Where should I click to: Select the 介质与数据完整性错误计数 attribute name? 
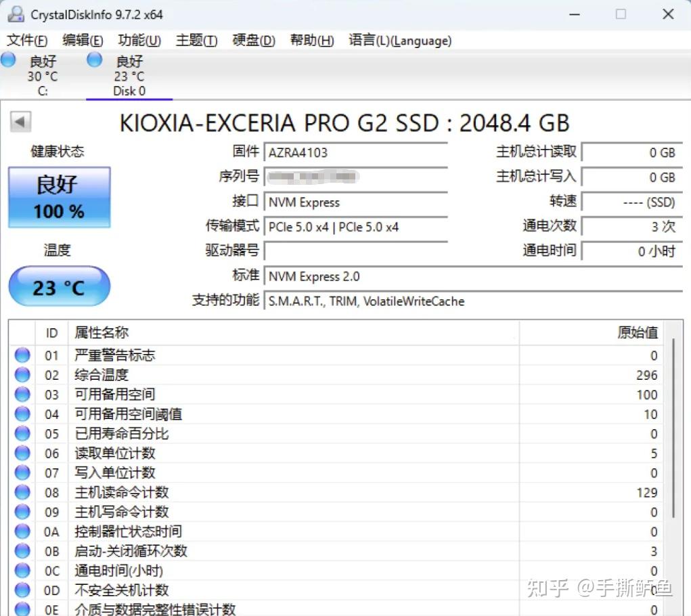pos(155,609)
